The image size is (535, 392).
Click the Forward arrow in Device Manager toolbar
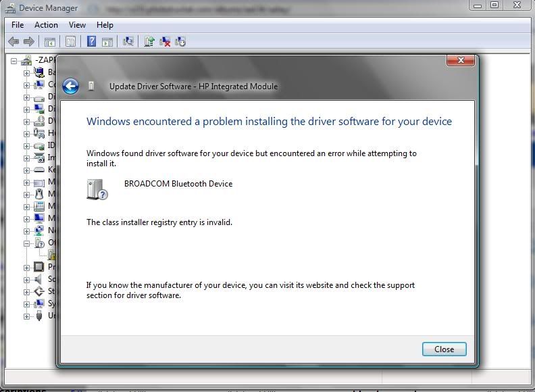(x=29, y=42)
